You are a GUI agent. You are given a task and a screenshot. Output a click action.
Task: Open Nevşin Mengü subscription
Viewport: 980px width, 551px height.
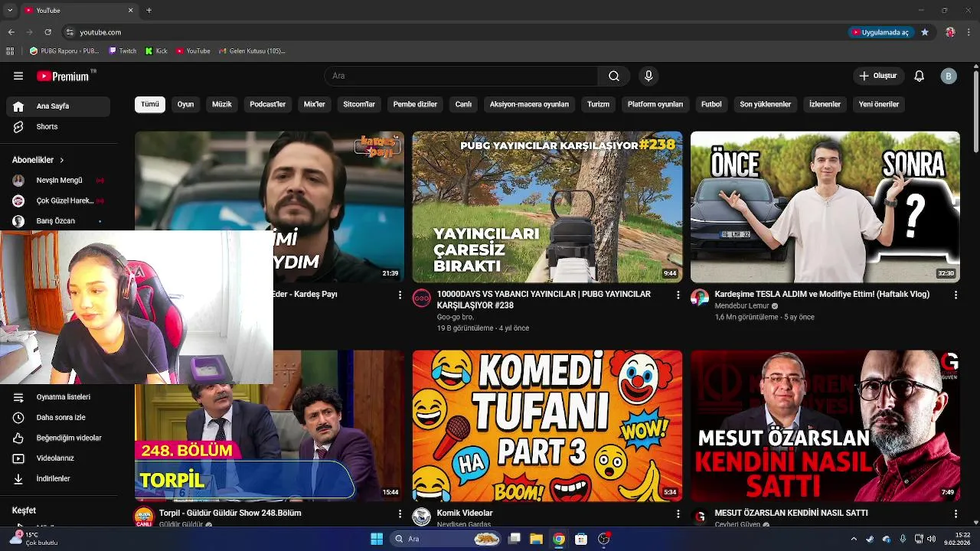click(x=58, y=181)
